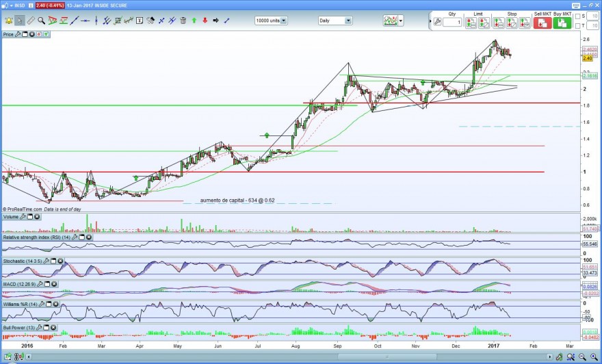Click the INSD ticker menu arrow
Screen dimensions: 602x364
[12, 5]
